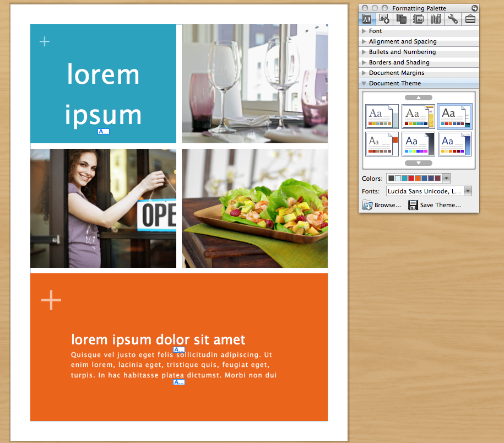The height and width of the screenshot is (443, 504).
Task: Open the Fonts dropdown
Action: 467,191
